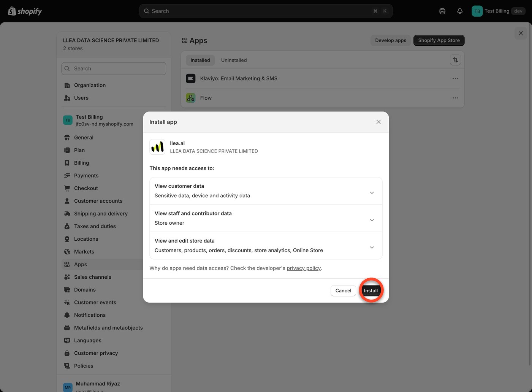532x392 pixels.
Task: Switch to the Uninstalled tab
Action: click(234, 60)
